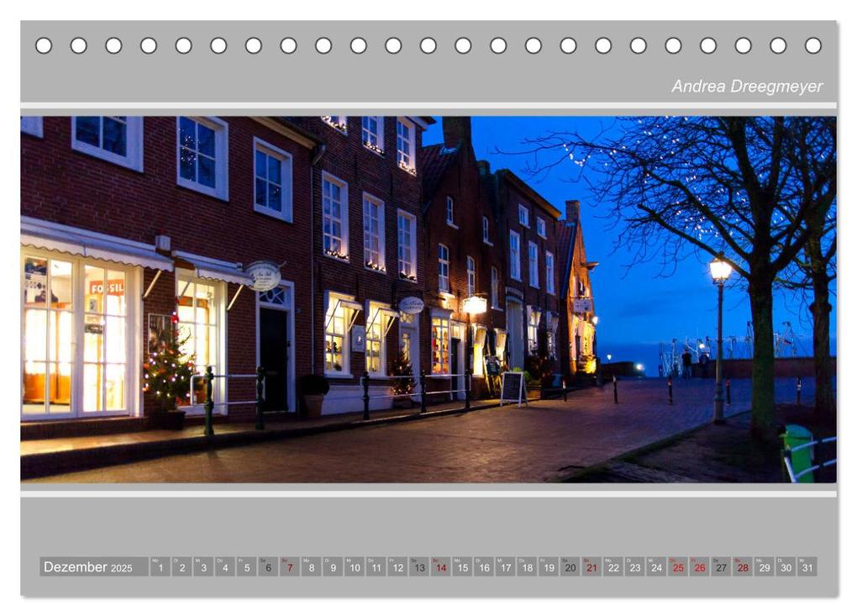Click day 24 in the date row
Image resolution: width=857 pixels, height=616 pixels.
click(656, 566)
